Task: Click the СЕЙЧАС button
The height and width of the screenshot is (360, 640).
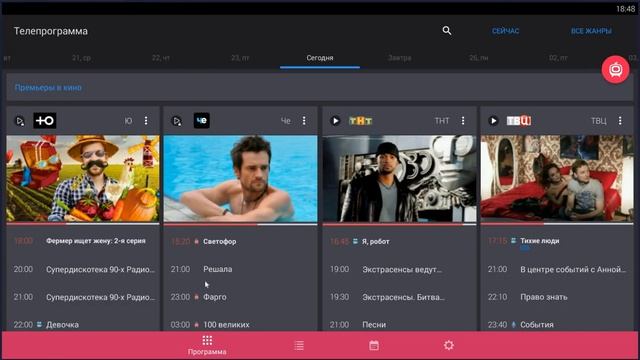Action: tap(505, 31)
